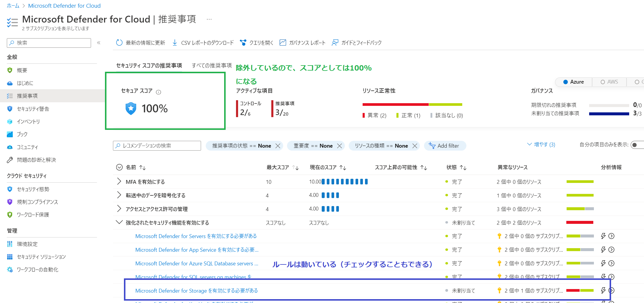Open the ellipsis menu beside the page title
Screen dimensions: 644x303
(x=209, y=19)
